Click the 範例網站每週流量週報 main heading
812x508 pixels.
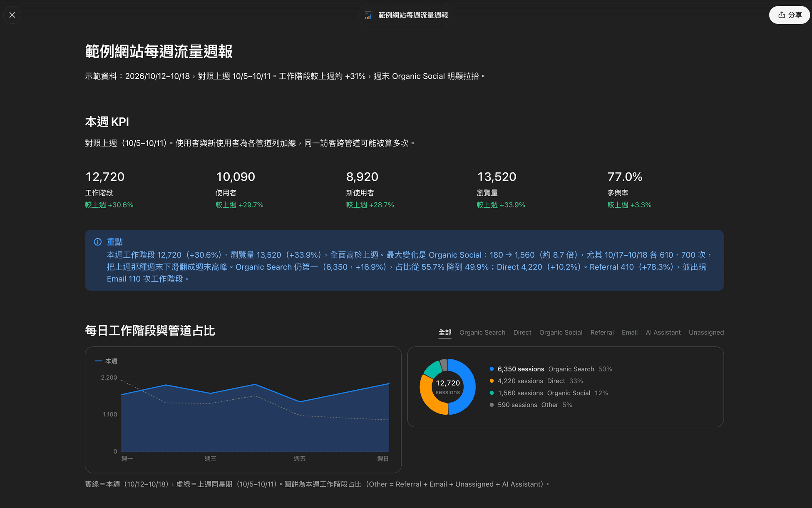coord(159,52)
